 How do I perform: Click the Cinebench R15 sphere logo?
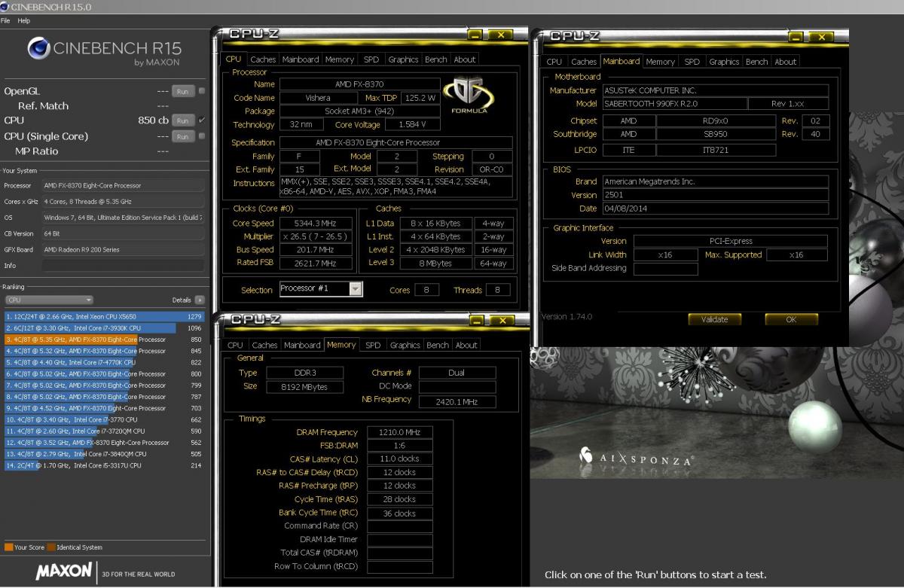click(x=39, y=49)
